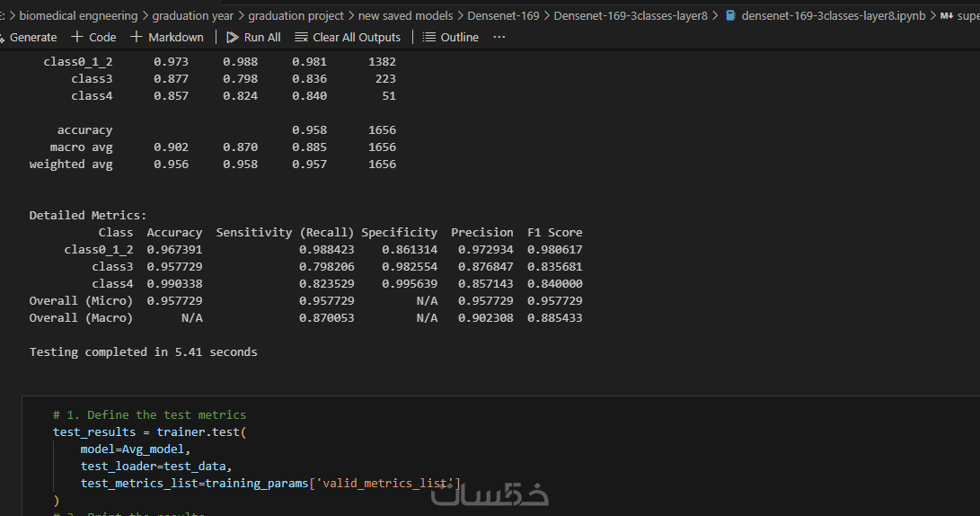
Task: Click the 'Testing completed in 5.41 seconds' output
Action: coord(143,352)
